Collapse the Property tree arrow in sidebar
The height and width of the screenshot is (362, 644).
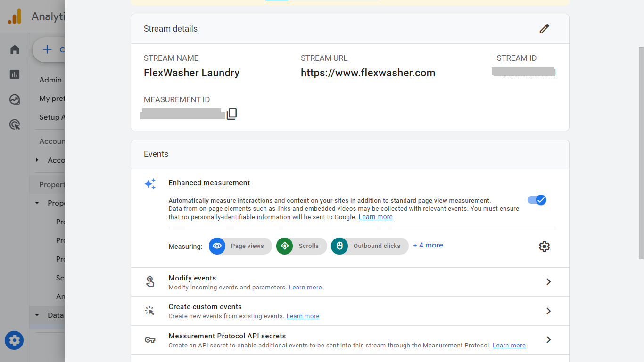pos(37,203)
